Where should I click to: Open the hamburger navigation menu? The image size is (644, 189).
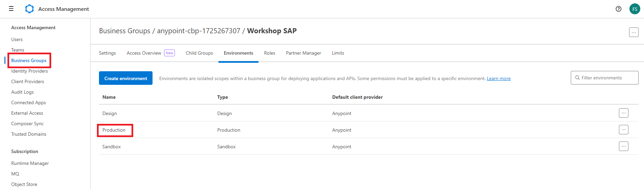[11, 9]
